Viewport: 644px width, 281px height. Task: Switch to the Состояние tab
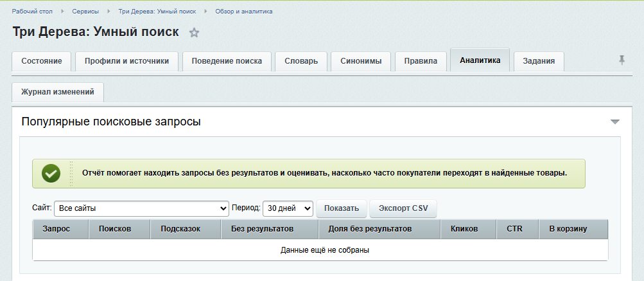click(42, 61)
